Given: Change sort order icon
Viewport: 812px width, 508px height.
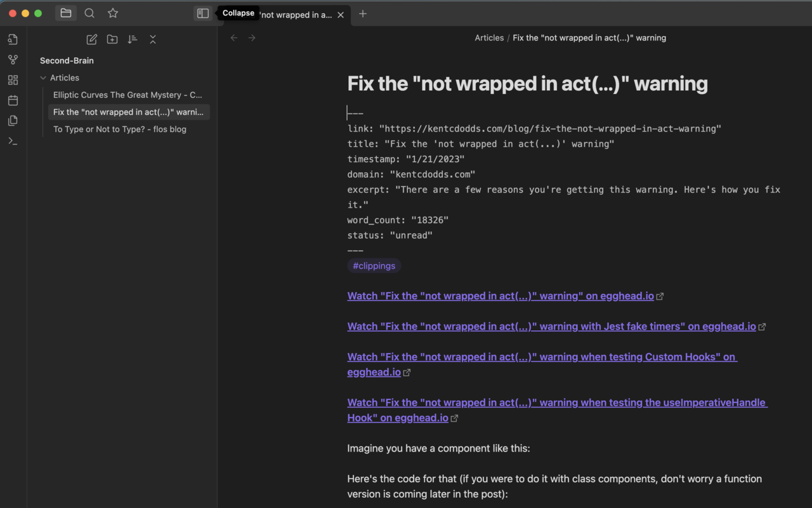Looking at the screenshot, I should click(x=133, y=39).
